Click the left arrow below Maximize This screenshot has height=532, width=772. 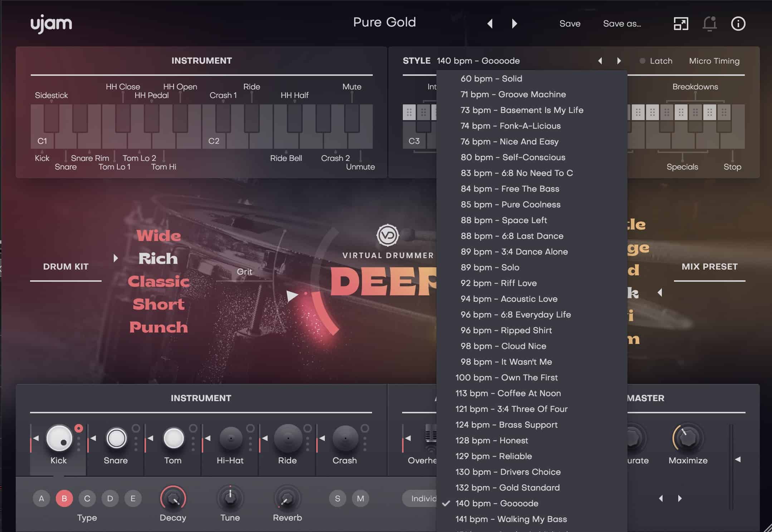[x=661, y=498]
